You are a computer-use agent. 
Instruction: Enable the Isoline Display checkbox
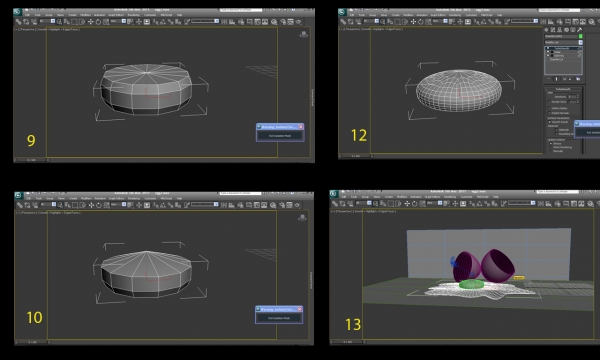[x=549, y=108]
